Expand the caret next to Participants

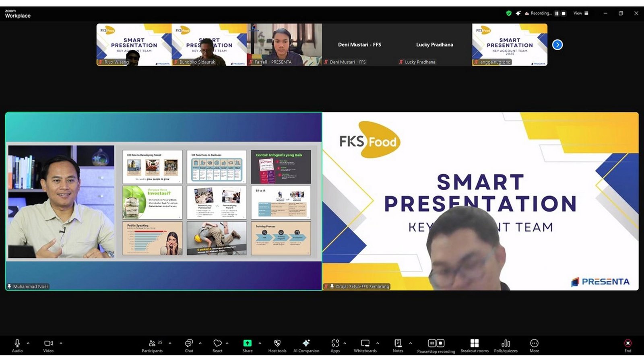click(x=170, y=343)
